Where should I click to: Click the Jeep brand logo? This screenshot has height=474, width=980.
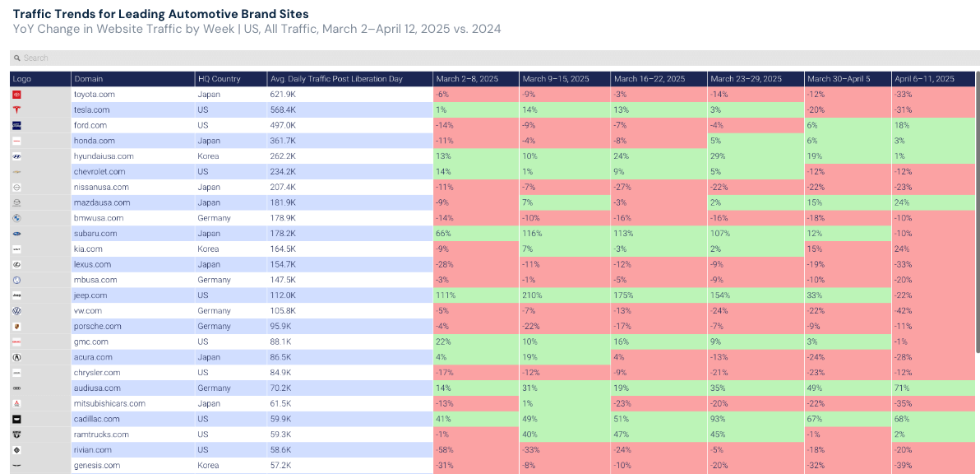point(18,295)
